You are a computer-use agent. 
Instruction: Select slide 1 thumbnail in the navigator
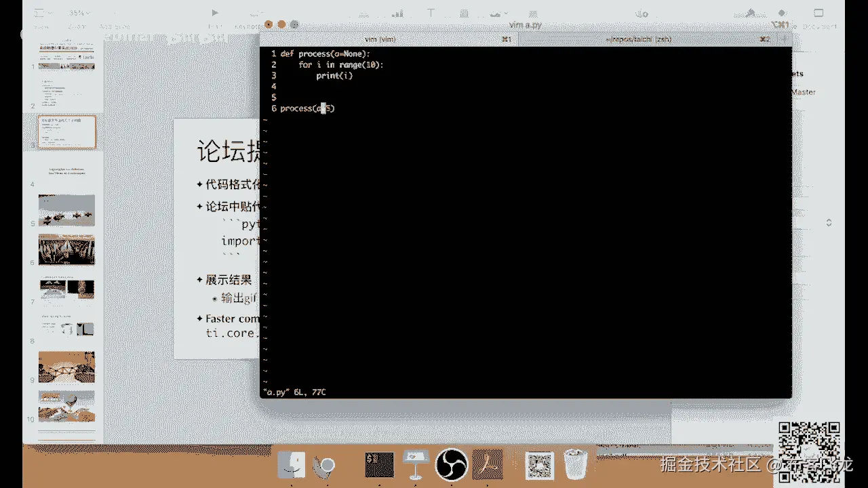pos(66,55)
